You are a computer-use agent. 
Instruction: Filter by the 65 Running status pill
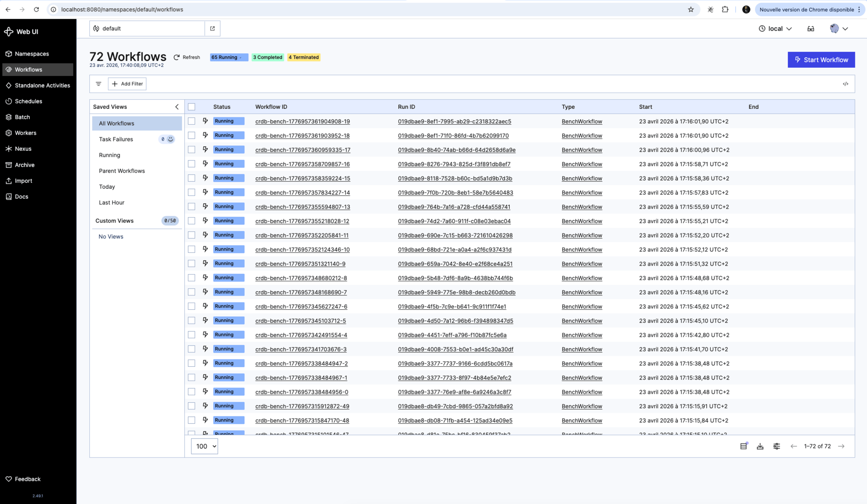pyautogui.click(x=228, y=57)
